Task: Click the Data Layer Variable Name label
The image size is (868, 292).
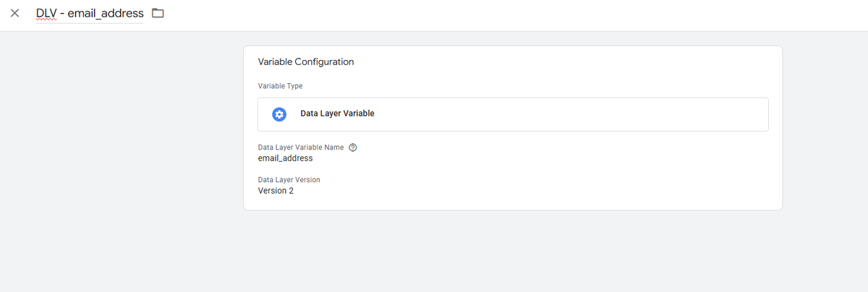Action: (x=301, y=147)
